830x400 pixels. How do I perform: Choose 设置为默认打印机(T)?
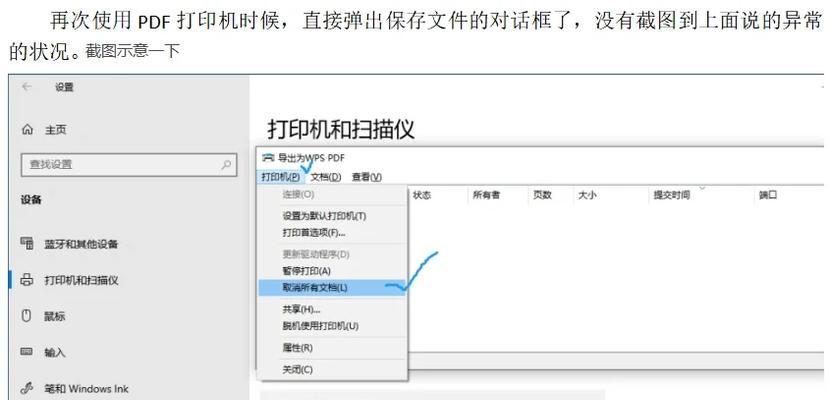pyautogui.click(x=324, y=216)
